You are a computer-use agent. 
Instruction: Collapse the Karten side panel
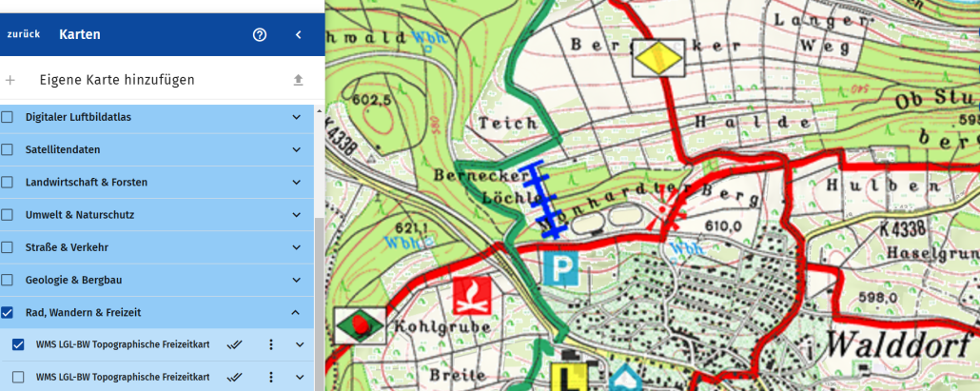click(298, 35)
